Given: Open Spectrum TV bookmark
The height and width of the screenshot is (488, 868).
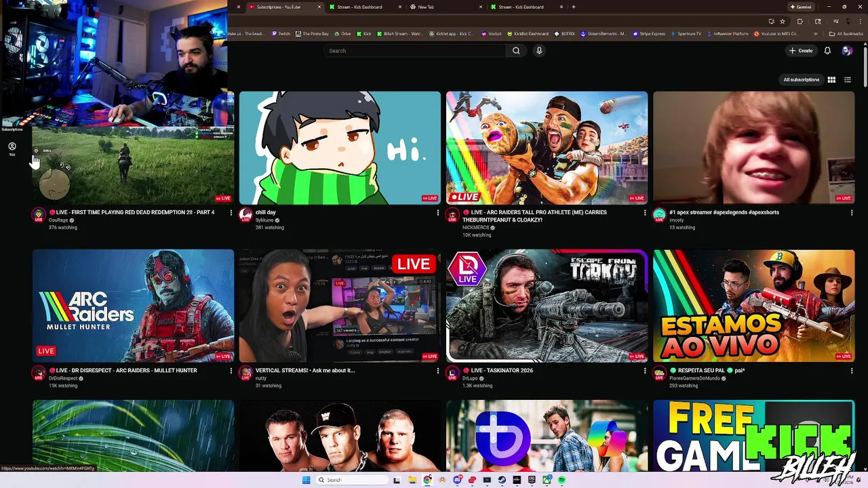Looking at the screenshot, I should [686, 33].
